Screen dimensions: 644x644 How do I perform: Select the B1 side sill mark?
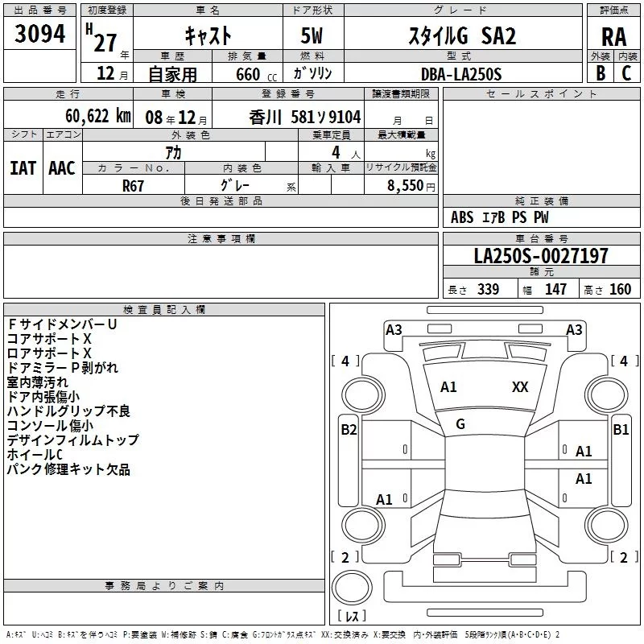point(621,430)
